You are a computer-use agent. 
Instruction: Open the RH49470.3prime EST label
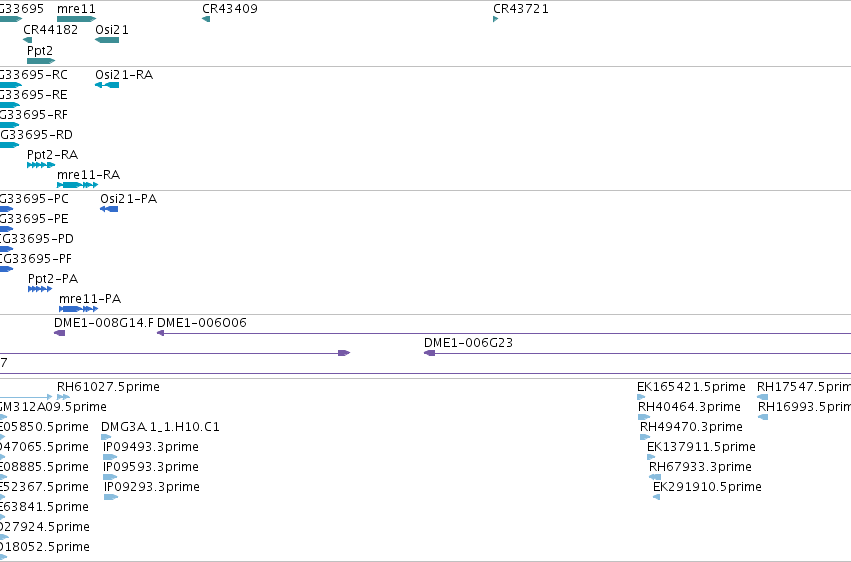click(x=691, y=427)
